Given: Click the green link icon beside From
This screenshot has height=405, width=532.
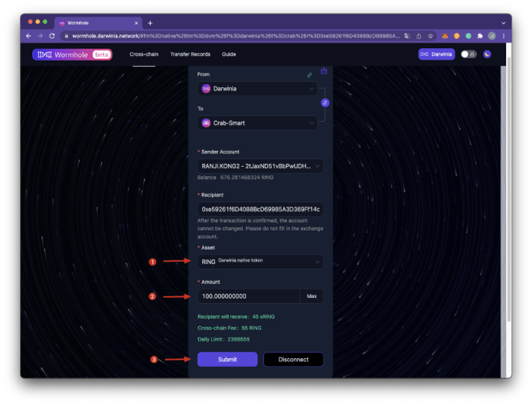Looking at the screenshot, I should coord(309,75).
